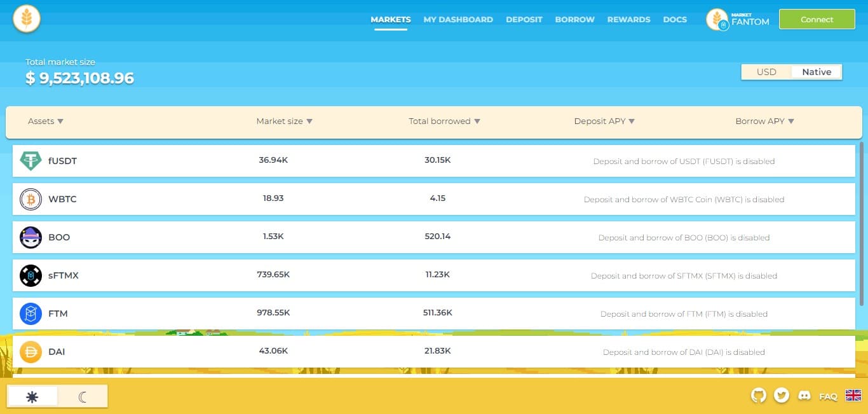The height and width of the screenshot is (414, 868).
Task: Open the Discord icon link
Action: point(804,396)
